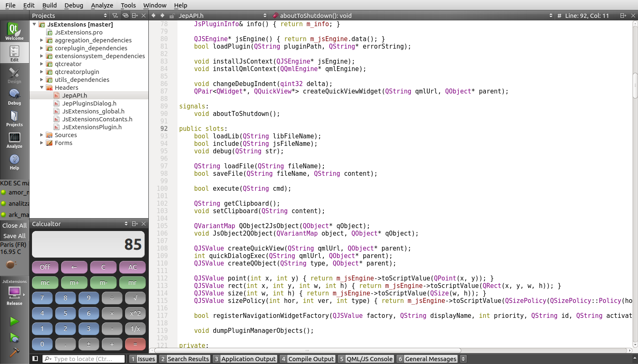Show the Application Output pane
The width and height of the screenshot is (638, 364).
[245, 359]
